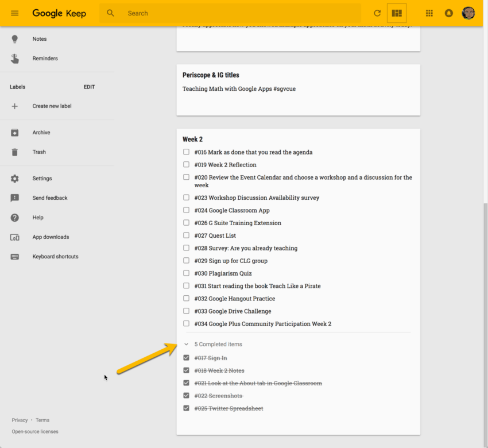Check #027 Quest List
This screenshot has height=448, width=488.
pos(186,235)
